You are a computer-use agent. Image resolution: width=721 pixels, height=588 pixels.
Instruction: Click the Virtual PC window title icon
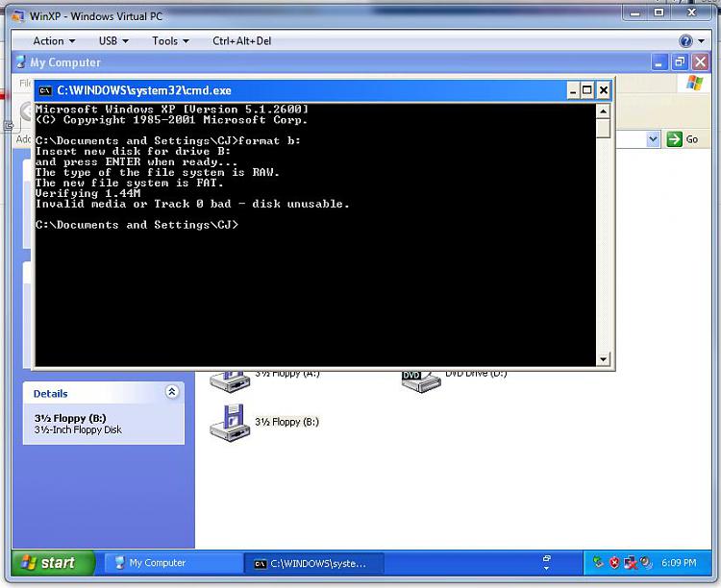(18, 16)
